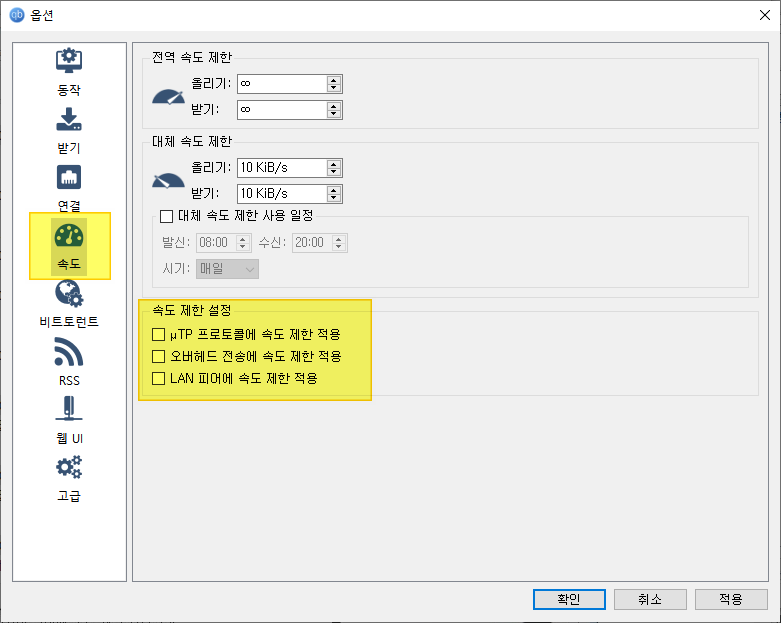
Task: Click the alternative speed limit gauge icon
Action: [168, 181]
